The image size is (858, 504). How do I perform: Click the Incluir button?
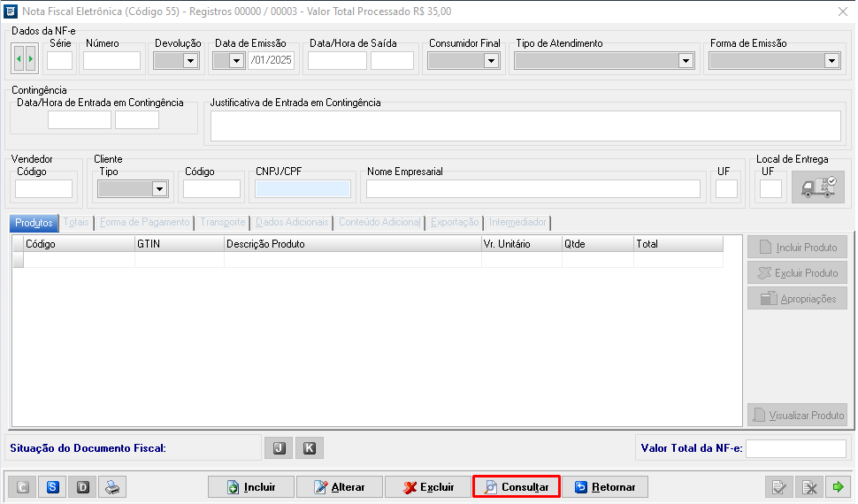(251, 487)
